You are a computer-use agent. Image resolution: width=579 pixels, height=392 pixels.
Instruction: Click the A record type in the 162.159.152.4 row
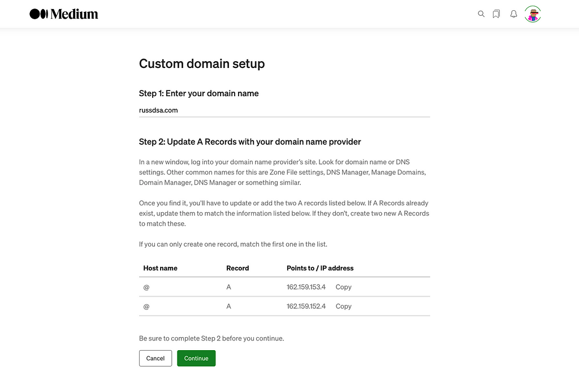coord(228,306)
